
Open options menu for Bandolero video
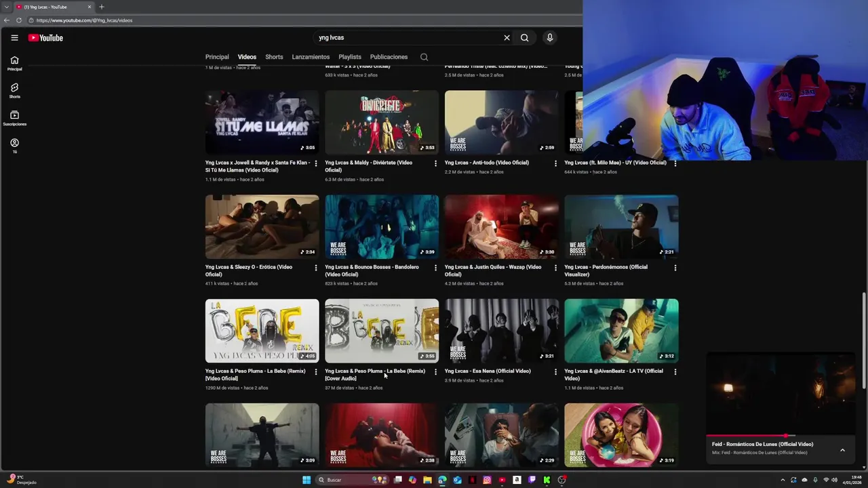(x=435, y=268)
